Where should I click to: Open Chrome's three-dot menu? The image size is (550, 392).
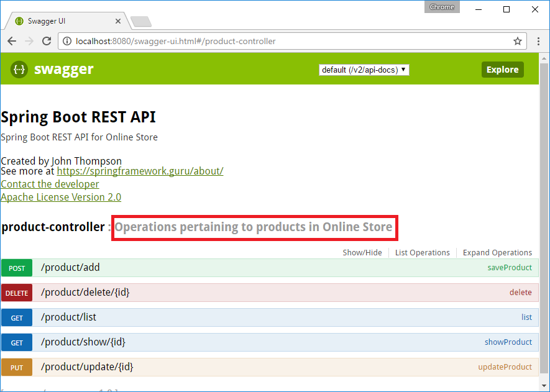pos(538,41)
